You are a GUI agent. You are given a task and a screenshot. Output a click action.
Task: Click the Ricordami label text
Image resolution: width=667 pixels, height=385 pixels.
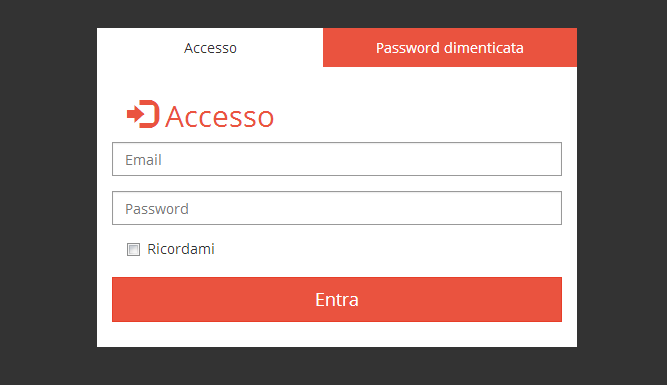181,249
